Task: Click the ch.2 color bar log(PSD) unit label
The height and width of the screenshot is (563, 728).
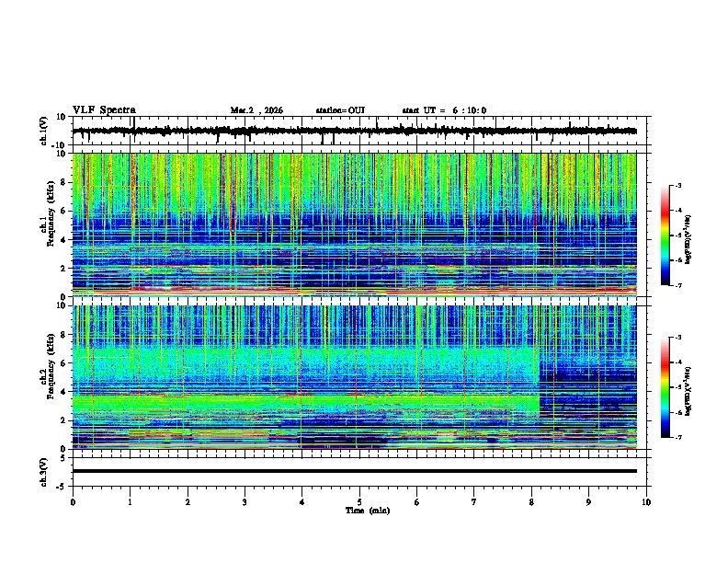Action: click(x=688, y=391)
